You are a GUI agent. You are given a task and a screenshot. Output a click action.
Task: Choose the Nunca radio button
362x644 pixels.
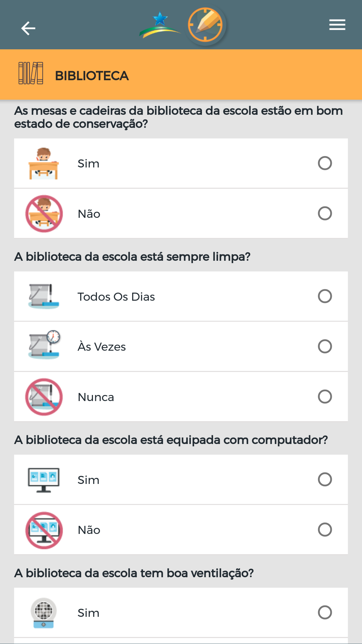pyautogui.click(x=325, y=397)
